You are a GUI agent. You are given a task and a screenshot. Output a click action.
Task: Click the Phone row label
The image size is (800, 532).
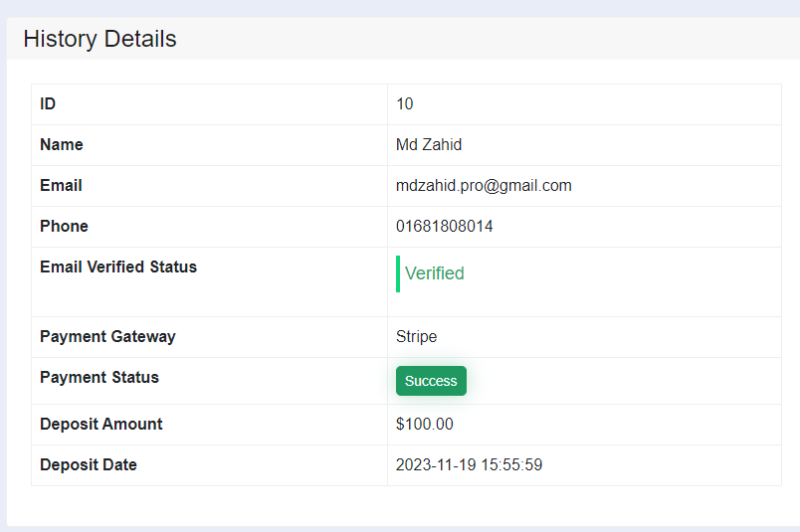click(x=64, y=226)
